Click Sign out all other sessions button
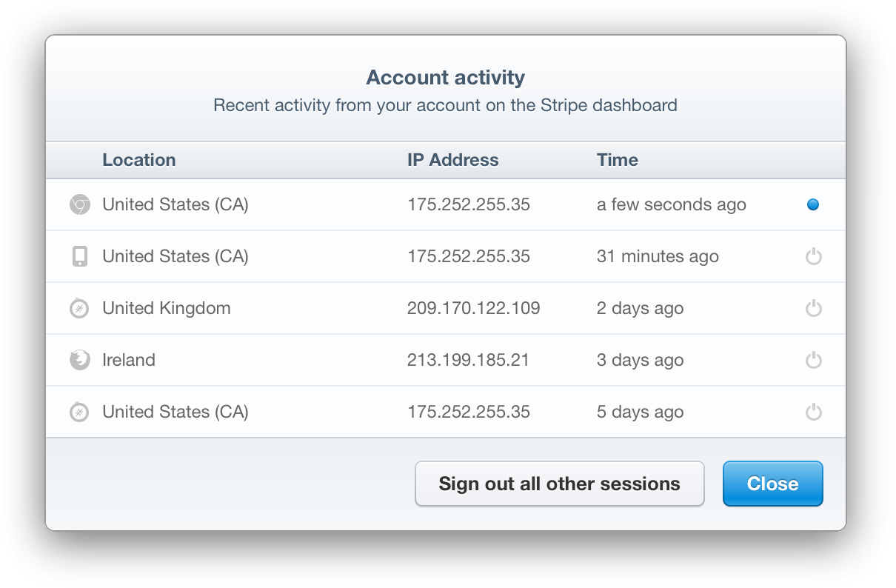The width and height of the screenshot is (896, 588). pos(559,484)
